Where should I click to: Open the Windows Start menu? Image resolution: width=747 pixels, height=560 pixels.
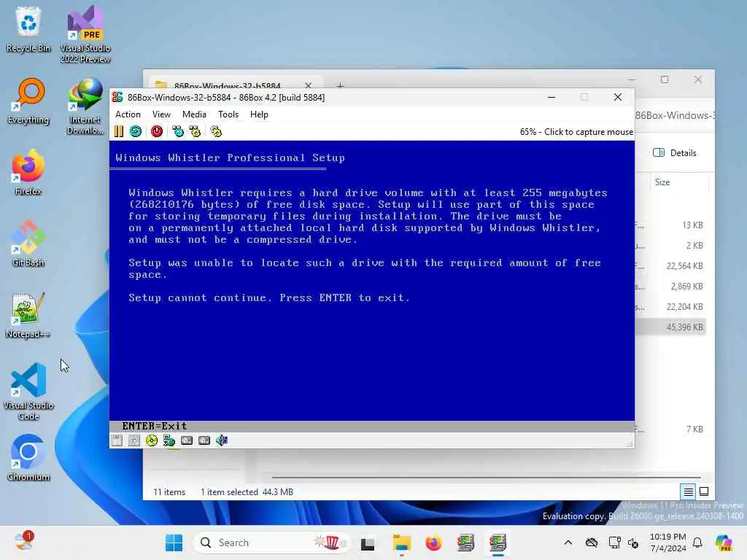[174, 542]
